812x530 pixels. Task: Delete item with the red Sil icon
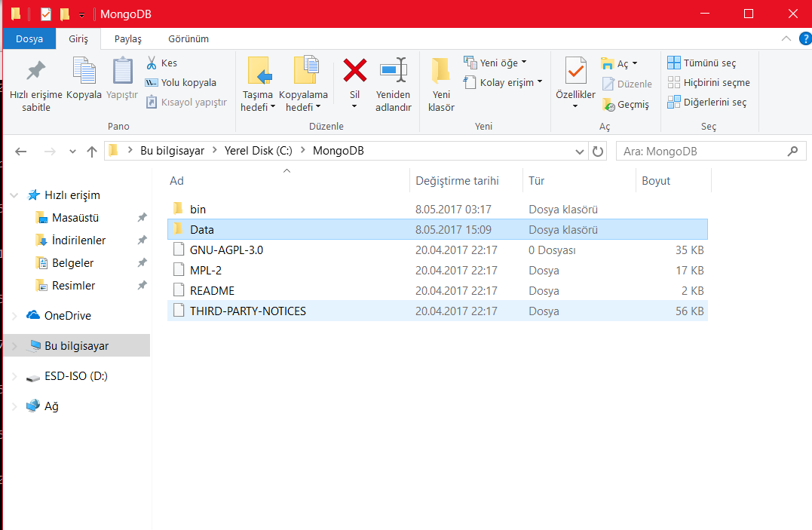pyautogui.click(x=355, y=70)
